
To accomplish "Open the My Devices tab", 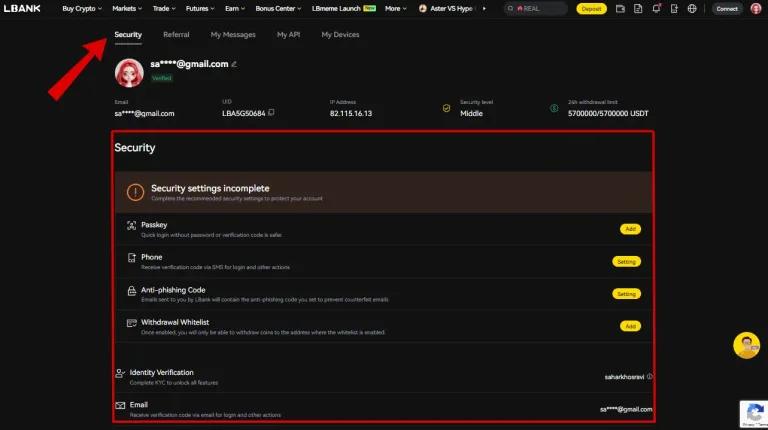I will tap(340, 35).
